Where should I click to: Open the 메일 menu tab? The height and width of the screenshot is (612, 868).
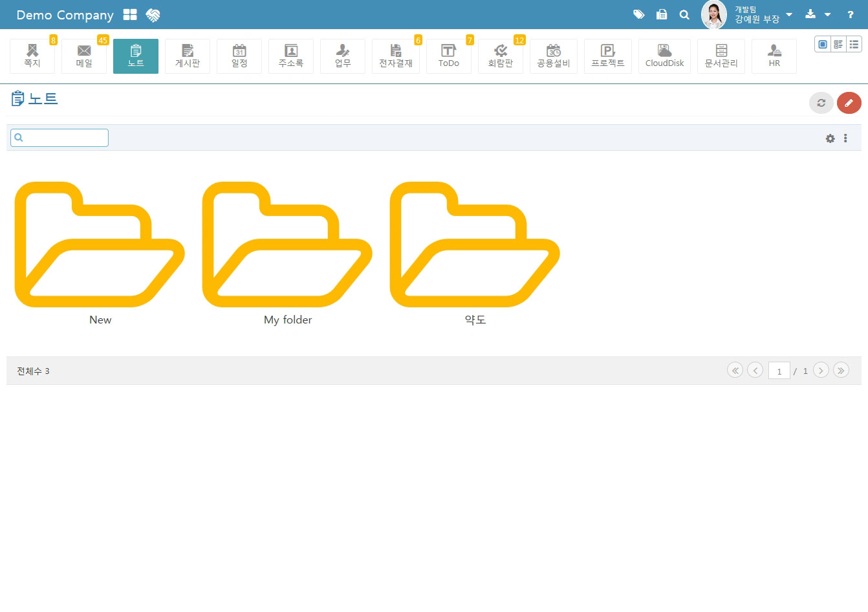click(84, 56)
